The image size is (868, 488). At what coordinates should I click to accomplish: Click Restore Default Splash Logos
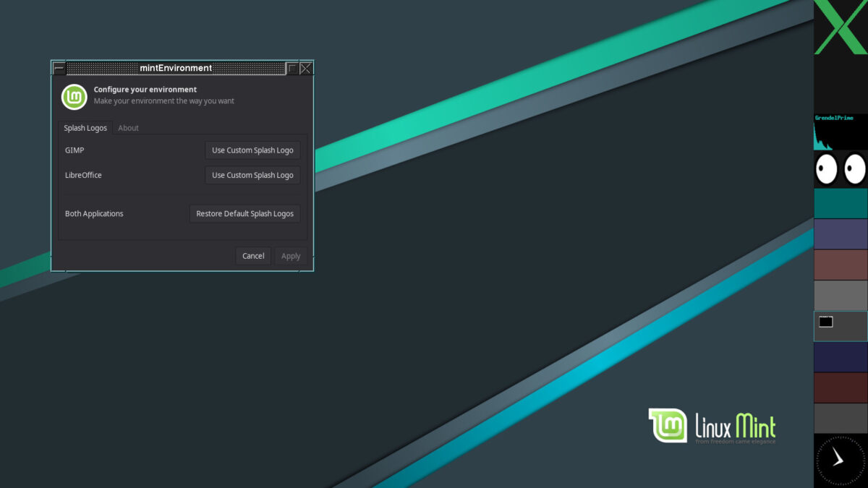[244, 213]
